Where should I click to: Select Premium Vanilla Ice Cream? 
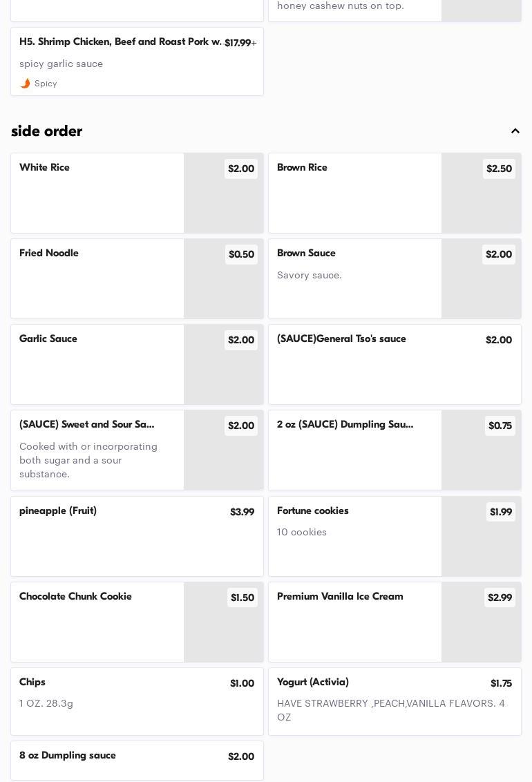[395, 622]
